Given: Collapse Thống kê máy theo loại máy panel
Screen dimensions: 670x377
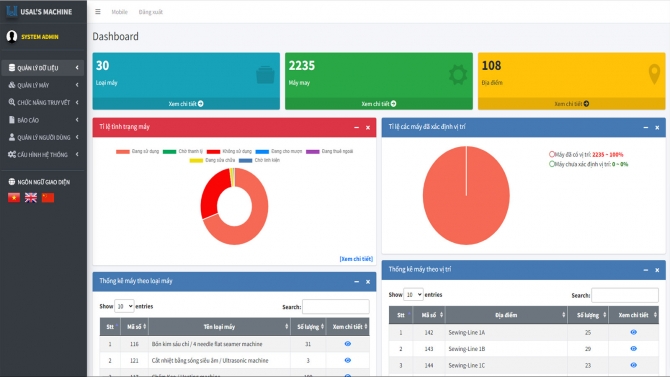Looking at the screenshot, I should click(356, 282).
